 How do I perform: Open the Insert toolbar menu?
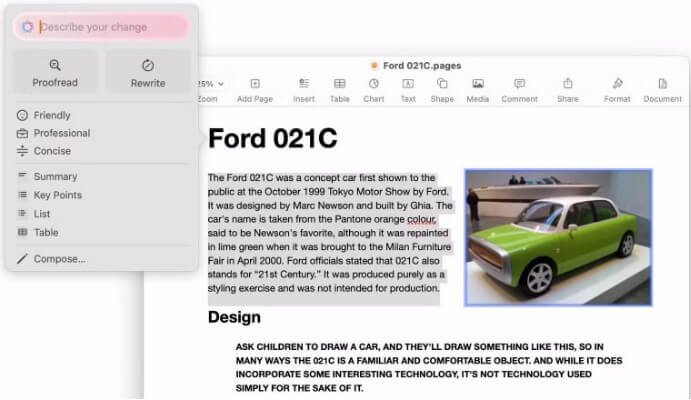[x=304, y=84]
